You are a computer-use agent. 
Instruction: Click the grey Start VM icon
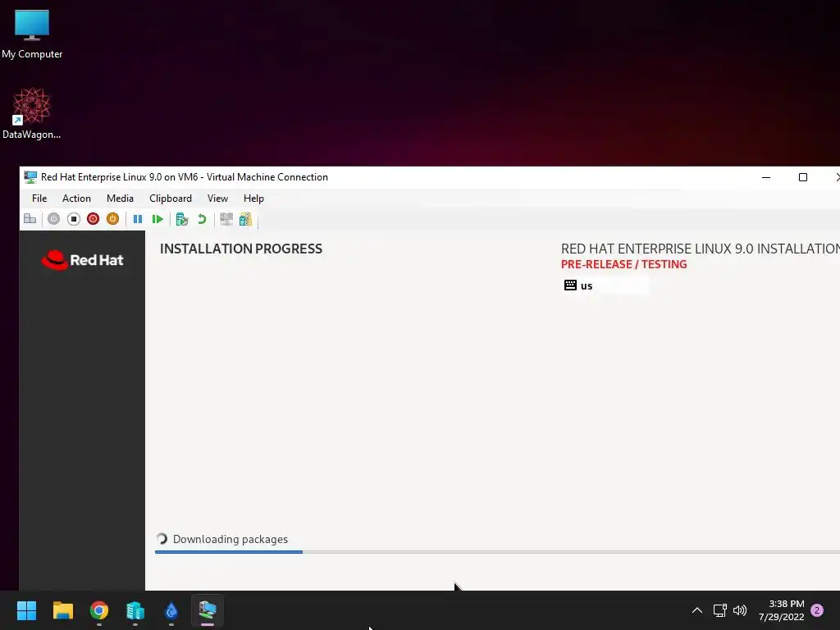(53, 218)
